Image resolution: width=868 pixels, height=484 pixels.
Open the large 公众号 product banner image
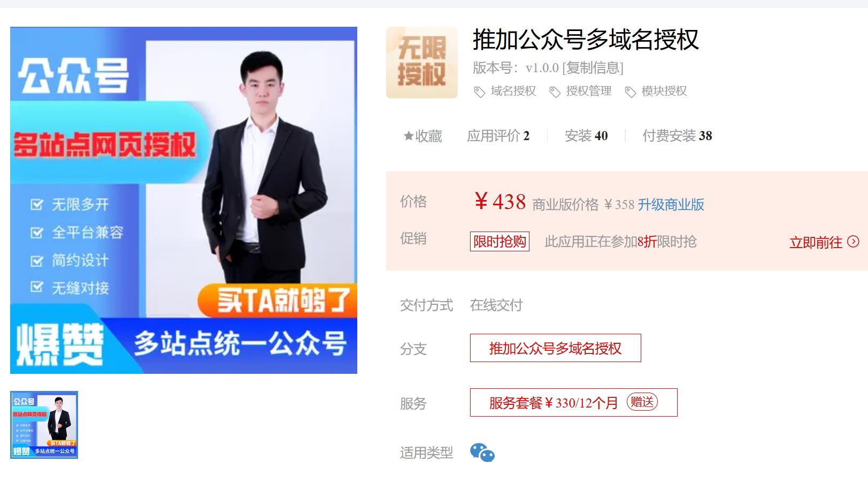pos(183,200)
